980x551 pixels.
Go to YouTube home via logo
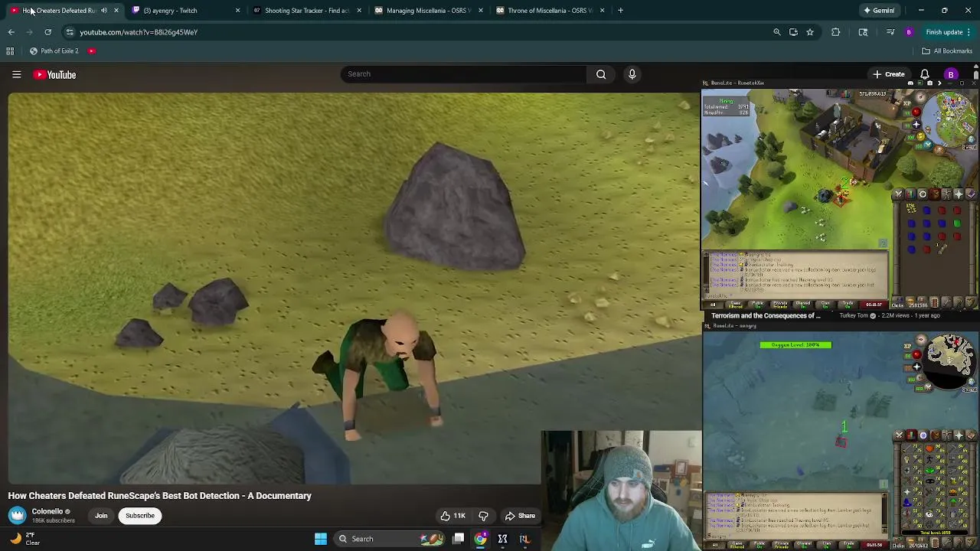point(54,74)
